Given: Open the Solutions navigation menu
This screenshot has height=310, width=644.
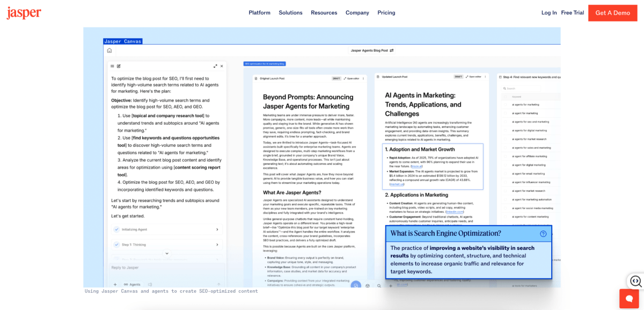Looking at the screenshot, I should click(x=290, y=13).
